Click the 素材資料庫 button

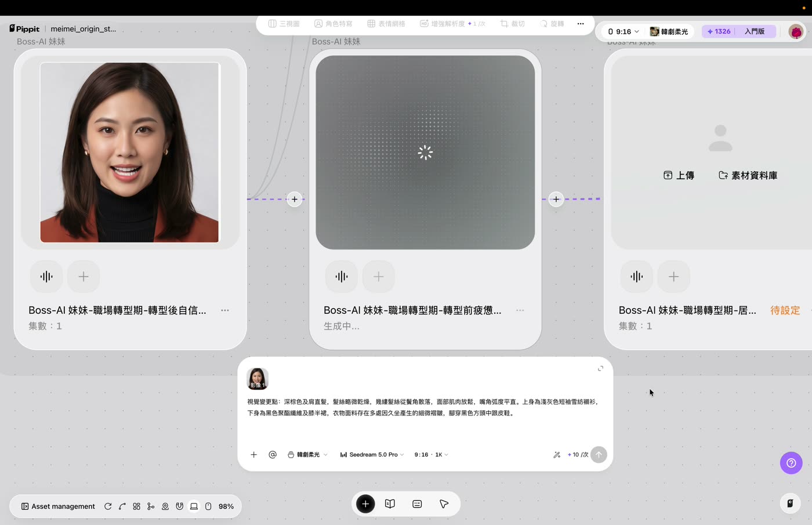748,175
